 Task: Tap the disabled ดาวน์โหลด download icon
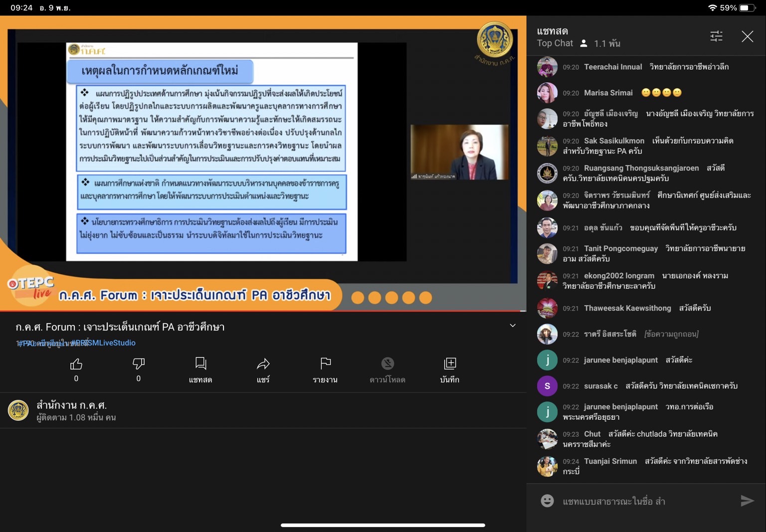387,370
